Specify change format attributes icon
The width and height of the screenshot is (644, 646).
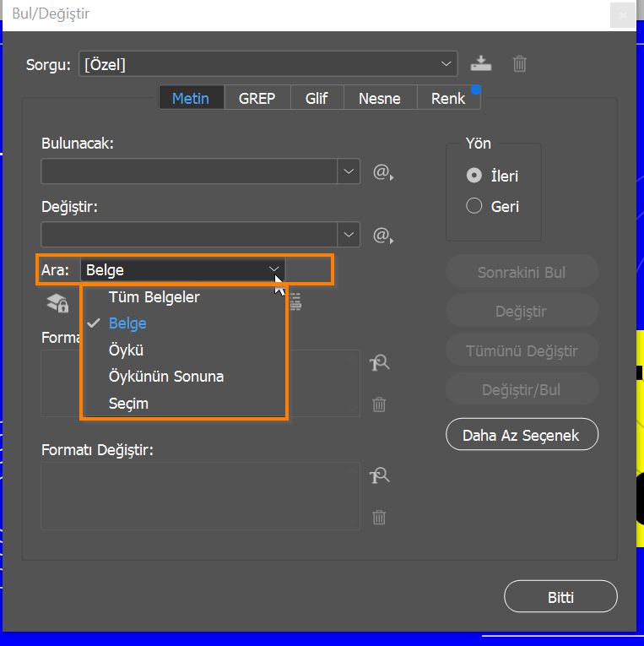379,476
